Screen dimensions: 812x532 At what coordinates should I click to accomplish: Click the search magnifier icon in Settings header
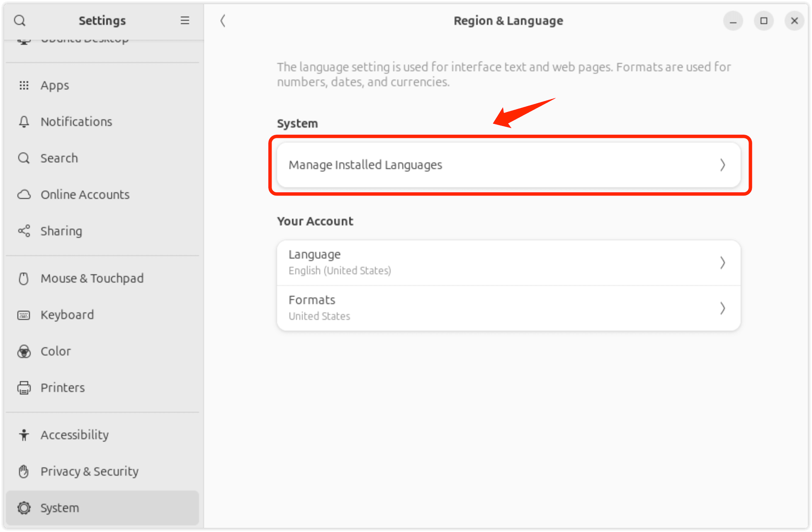coord(19,21)
